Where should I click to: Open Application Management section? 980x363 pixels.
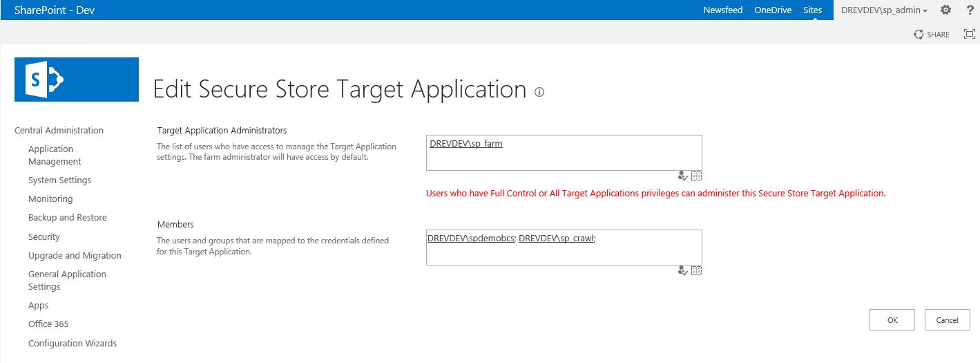55,155
